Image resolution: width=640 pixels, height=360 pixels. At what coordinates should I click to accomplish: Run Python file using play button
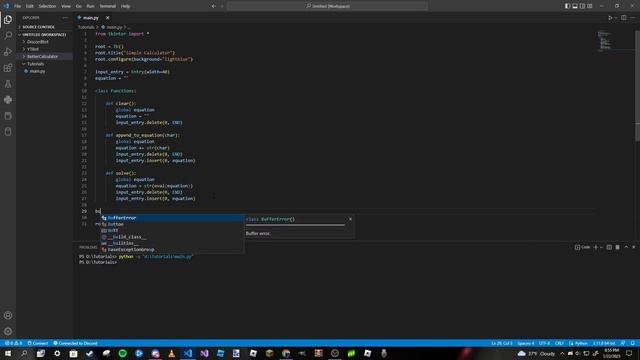610,18
